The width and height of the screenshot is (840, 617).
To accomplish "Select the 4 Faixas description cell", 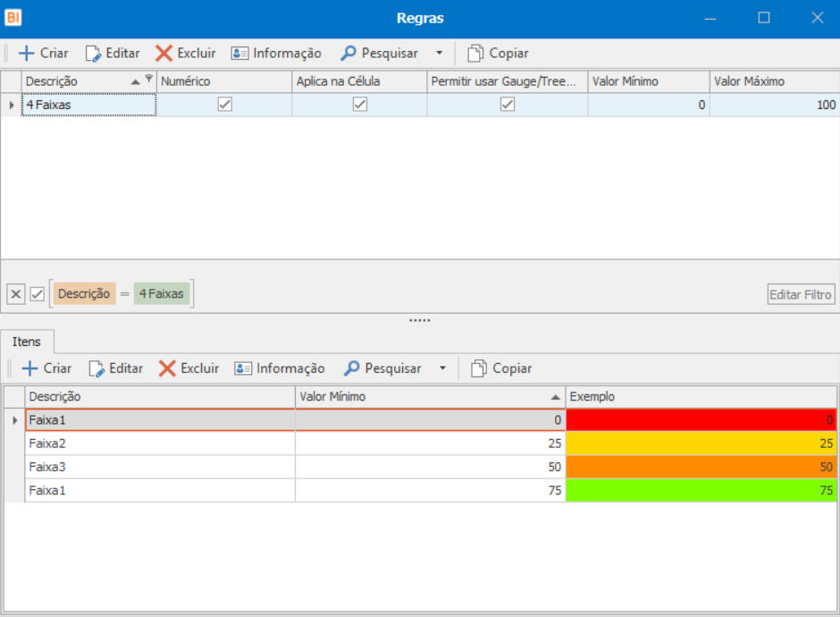I will click(x=89, y=105).
